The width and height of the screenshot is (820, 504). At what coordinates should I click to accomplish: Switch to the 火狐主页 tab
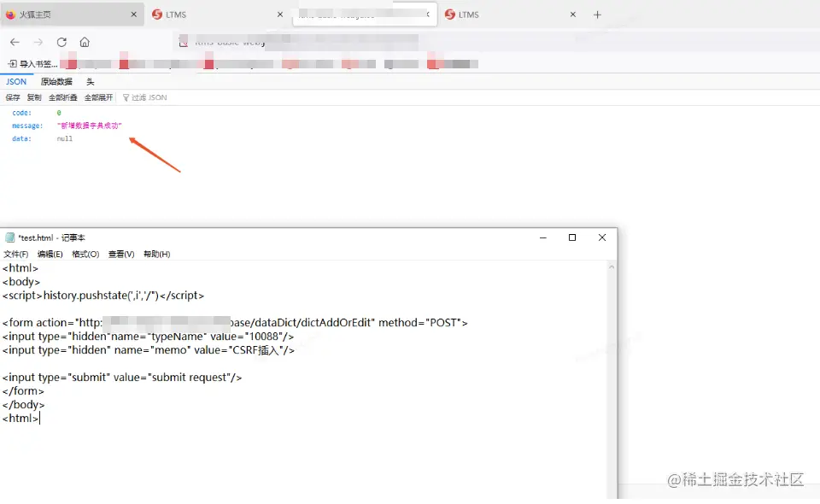click(72, 15)
